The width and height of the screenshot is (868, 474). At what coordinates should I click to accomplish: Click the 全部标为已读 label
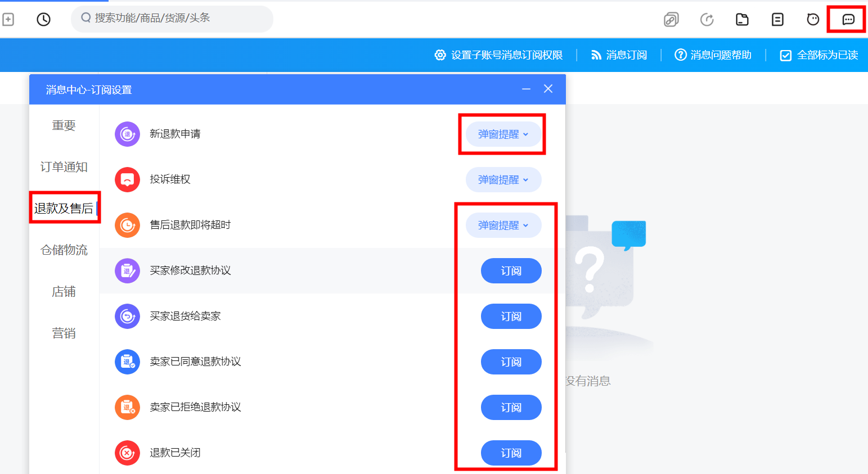click(x=827, y=55)
